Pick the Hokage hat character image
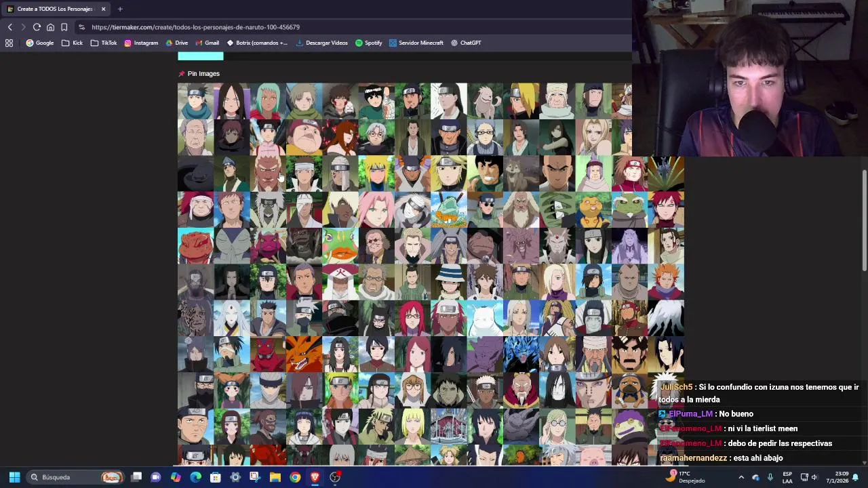The width and height of the screenshot is (868, 488). tap(340, 282)
